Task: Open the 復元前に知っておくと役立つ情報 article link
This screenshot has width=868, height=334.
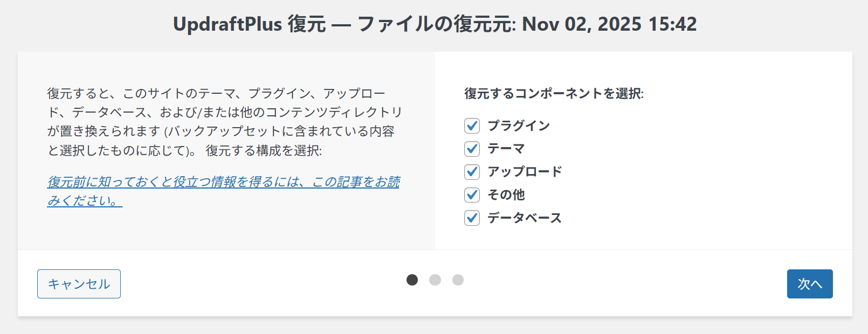Action: [x=223, y=182]
